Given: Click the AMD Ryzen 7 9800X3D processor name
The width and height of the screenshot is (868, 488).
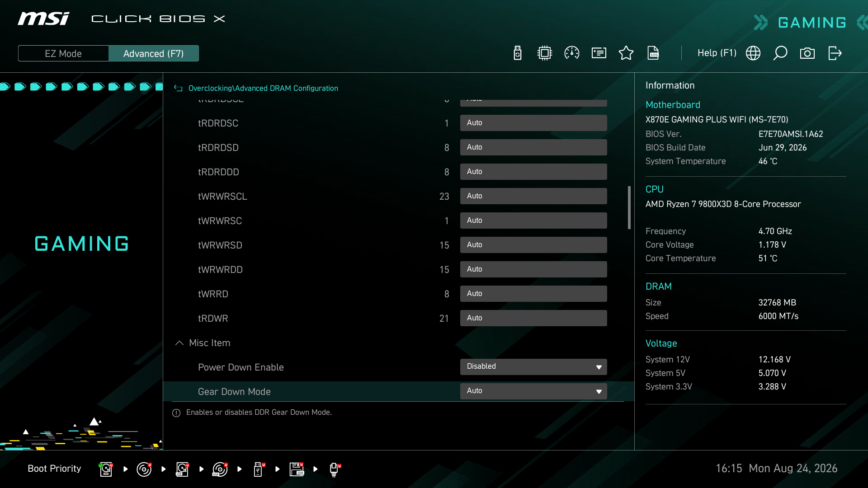Looking at the screenshot, I should [x=723, y=204].
